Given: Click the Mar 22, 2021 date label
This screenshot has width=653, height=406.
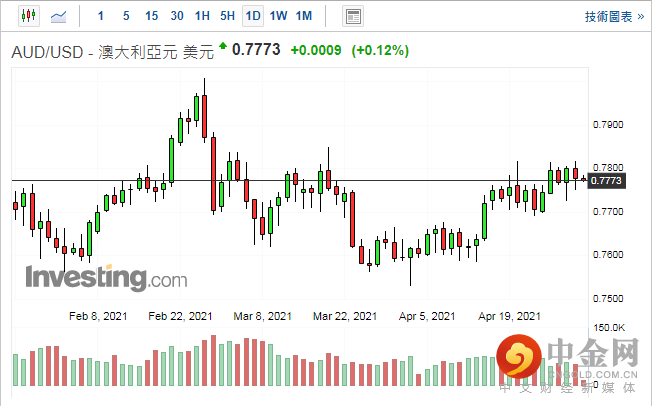Looking at the screenshot, I should (x=345, y=316).
